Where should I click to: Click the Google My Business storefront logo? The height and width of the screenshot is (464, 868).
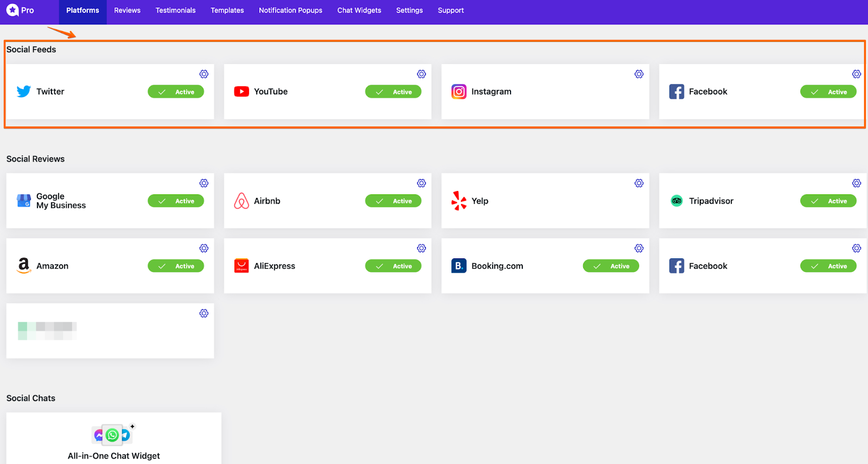[24, 201]
